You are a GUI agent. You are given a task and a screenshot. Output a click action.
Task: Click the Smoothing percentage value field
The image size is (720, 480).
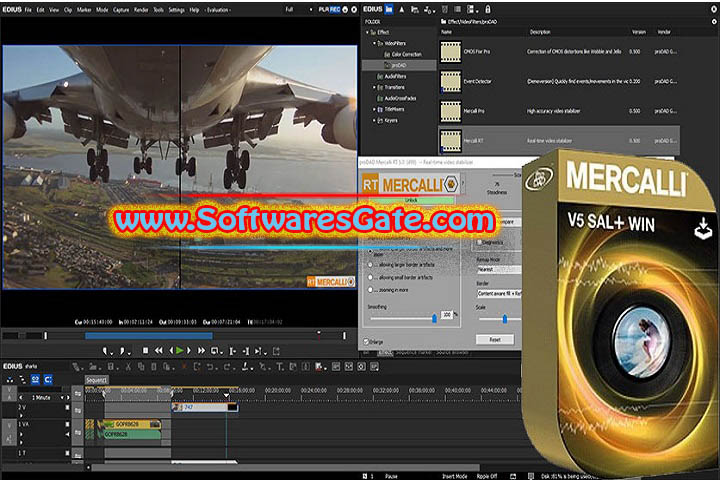(x=447, y=315)
